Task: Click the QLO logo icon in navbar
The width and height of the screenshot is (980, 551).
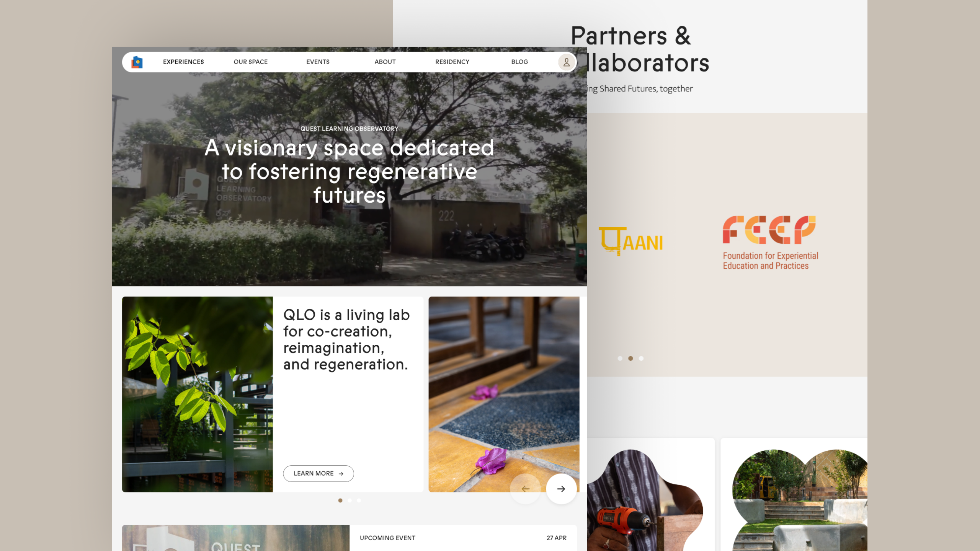Action: [x=137, y=62]
